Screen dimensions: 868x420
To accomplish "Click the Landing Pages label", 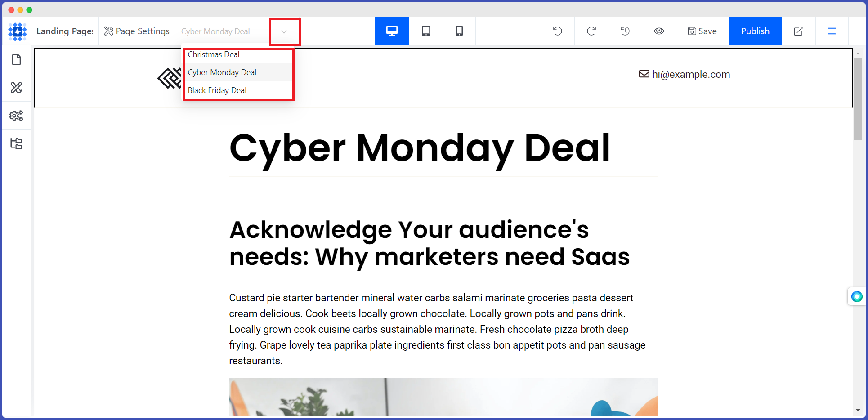I will click(65, 31).
